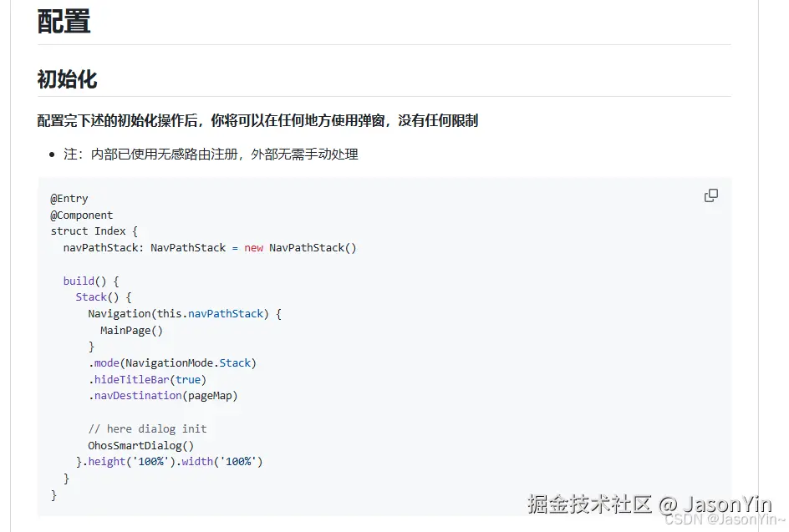This screenshot has width=789, height=532.
Task: Click the bullet note starting with 注：内部已使用无感路由注册
Action: point(211,155)
